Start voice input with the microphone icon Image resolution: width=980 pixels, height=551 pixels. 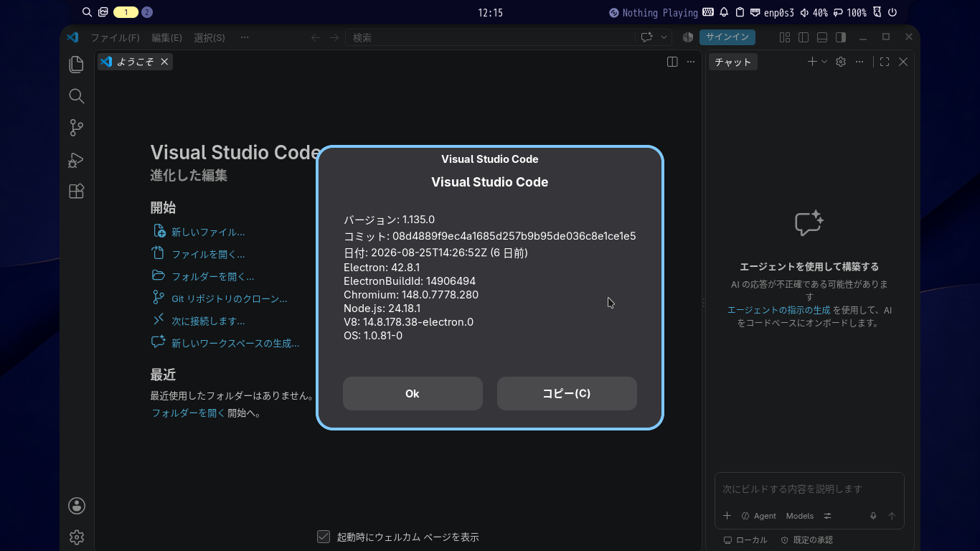coord(873,516)
